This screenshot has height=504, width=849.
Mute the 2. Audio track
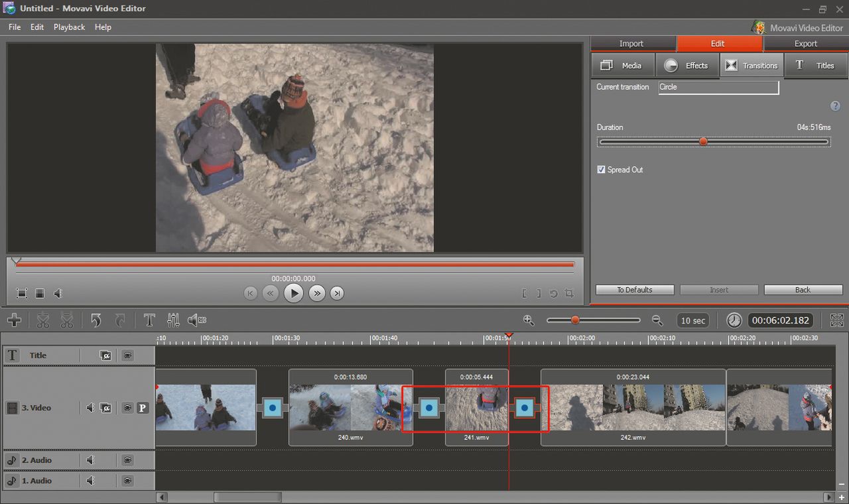pyautogui.click(x=90, y=460)
